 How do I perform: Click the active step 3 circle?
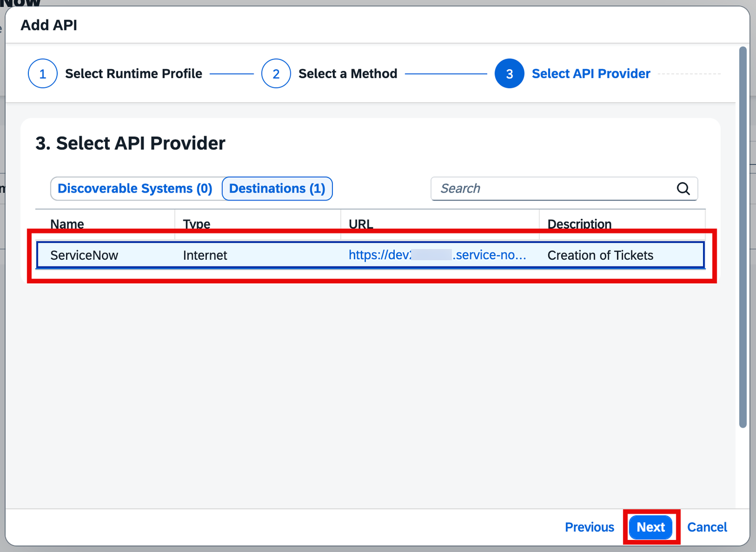coord(509,73)
